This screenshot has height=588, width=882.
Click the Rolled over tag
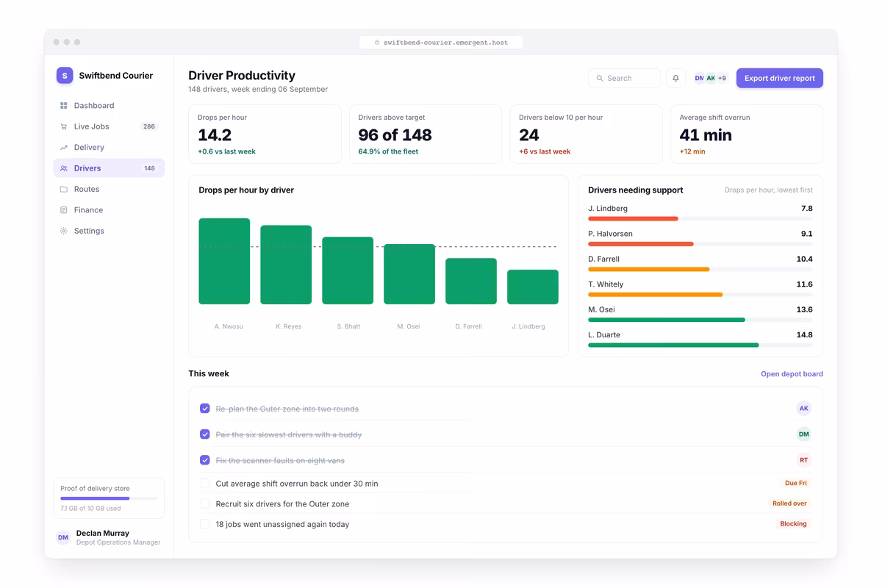pos(789,503)
